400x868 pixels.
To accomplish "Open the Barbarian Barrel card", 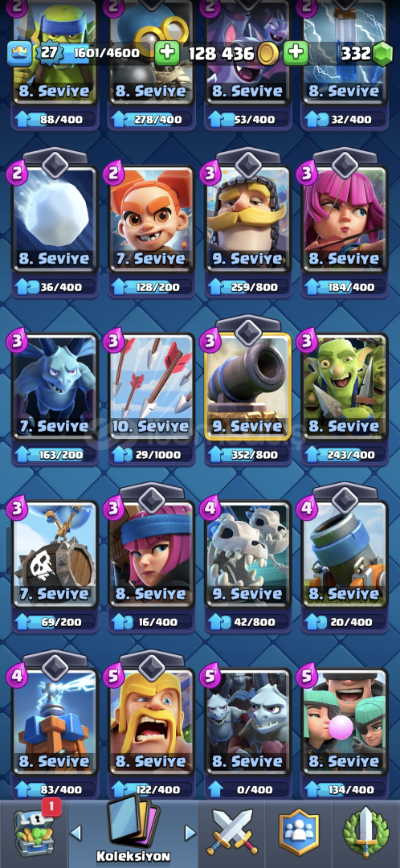I will [x=55, y=554].
